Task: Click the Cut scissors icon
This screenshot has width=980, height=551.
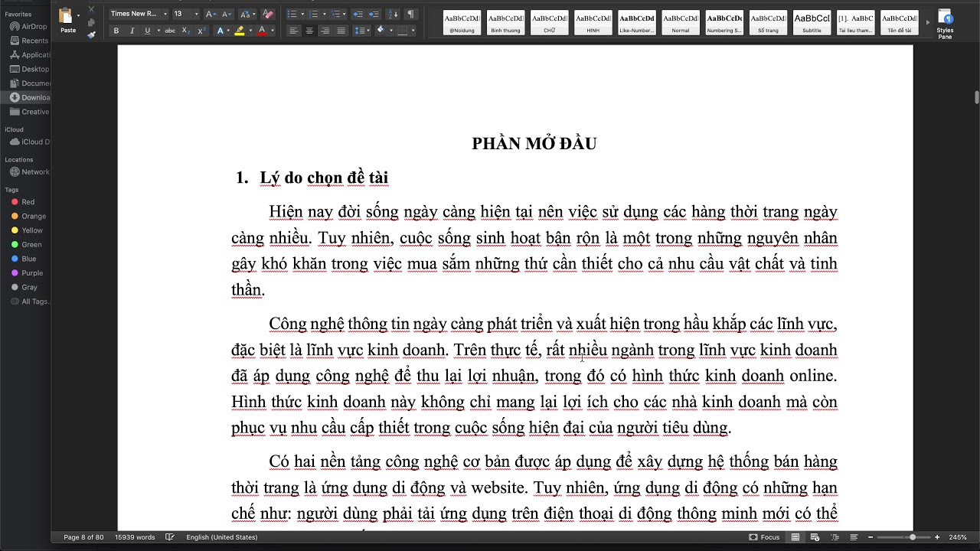Action: pyautogui.click(x=91, y=10)
